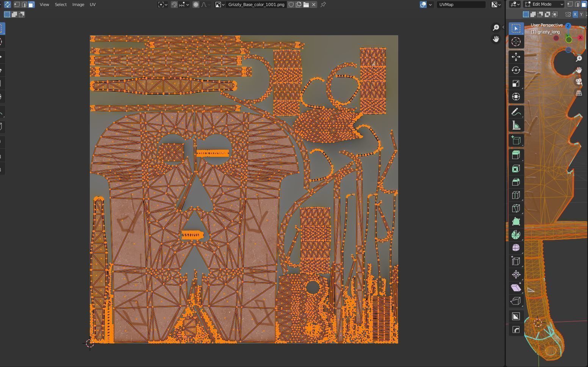Open the UV menu
Viewport: 588px width, 367px height.
pos(92,5)
